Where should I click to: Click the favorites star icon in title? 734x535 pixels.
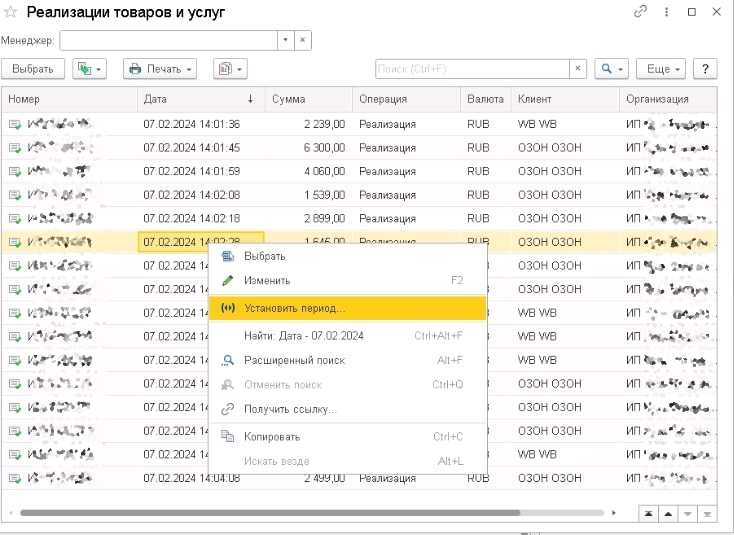pyautogui.click(x=12, y=13)
